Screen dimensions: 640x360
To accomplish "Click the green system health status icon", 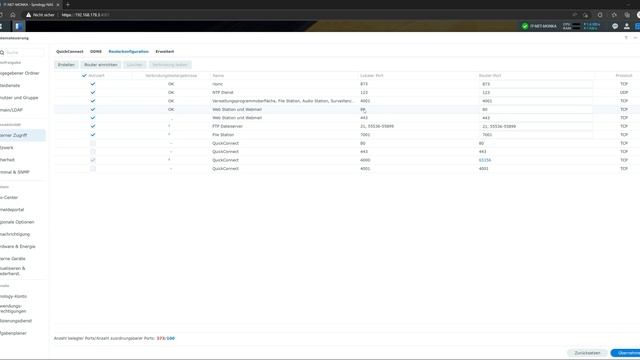I will [x=525, y=26].
